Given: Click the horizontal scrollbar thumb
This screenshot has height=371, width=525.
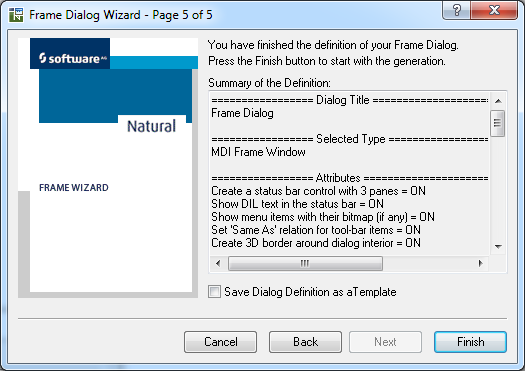Looking at the screenshot, I should point(305,264).
